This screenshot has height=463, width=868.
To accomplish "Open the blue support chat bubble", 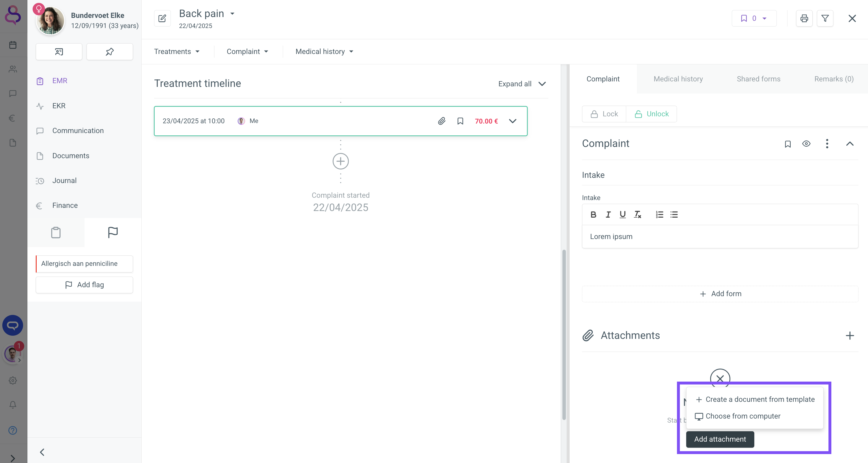I will click(13, 325).
